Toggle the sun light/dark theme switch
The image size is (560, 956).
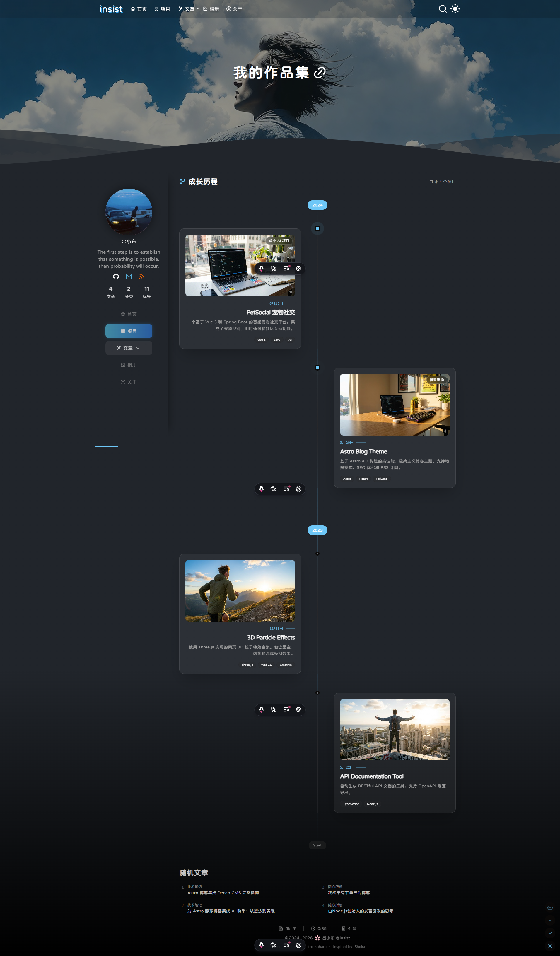pyautogui.click(x=455, y=9)
